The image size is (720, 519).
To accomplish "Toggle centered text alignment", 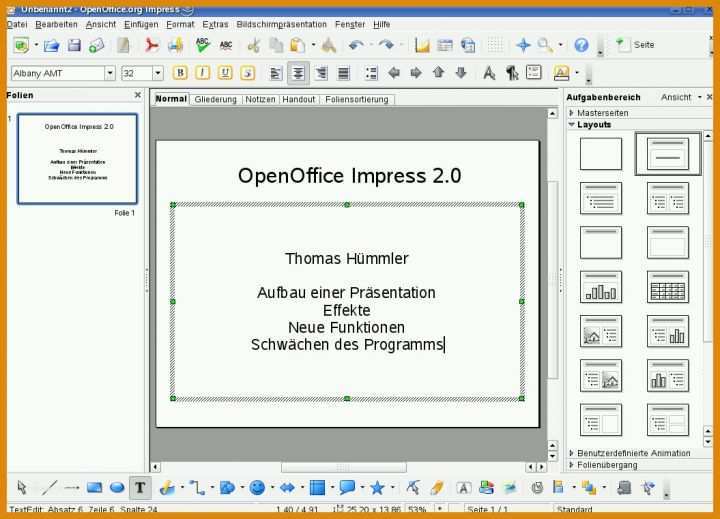I will click(x=298, y=73).
